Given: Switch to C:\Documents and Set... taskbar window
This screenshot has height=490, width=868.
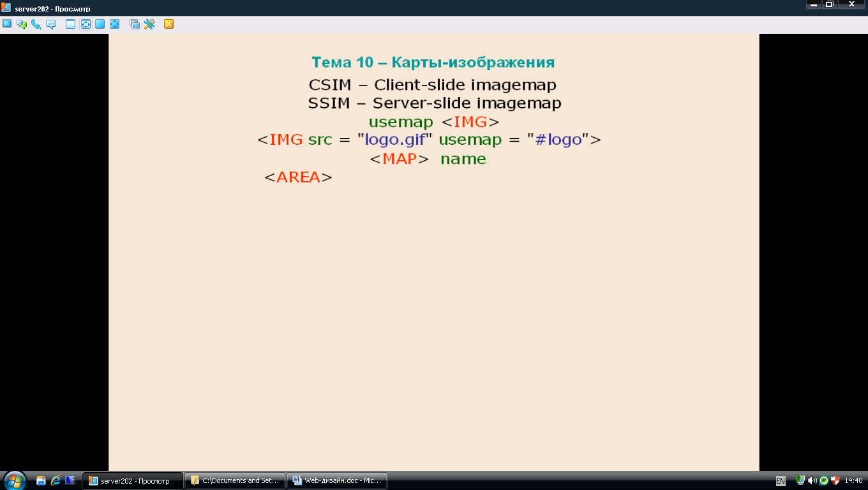Looking at the screenshot, I should [235, 480].
